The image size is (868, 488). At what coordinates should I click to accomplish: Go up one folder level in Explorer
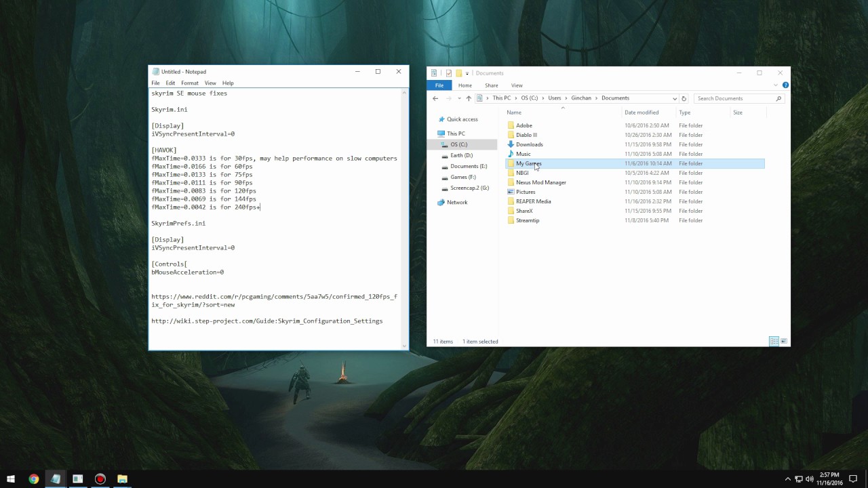[x=468, y=98]
